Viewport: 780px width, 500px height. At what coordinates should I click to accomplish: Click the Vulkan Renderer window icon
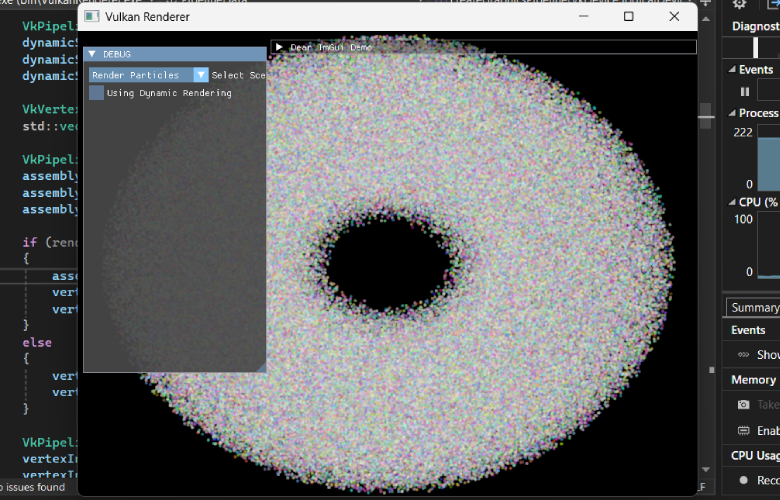pos(92,16)
